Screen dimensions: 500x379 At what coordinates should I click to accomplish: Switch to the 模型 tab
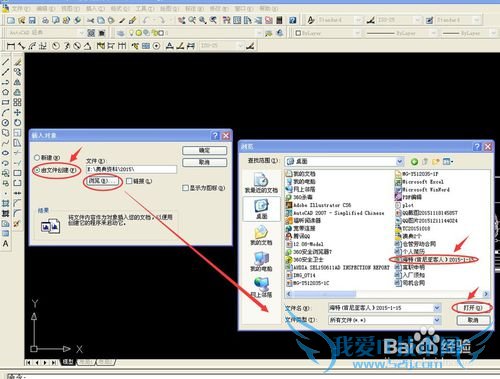(68, 362)
